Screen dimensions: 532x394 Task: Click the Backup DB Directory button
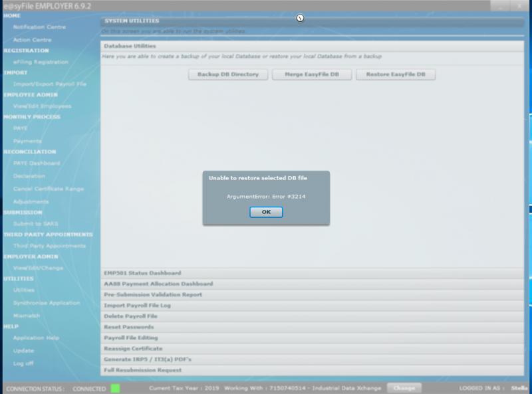(228, 74)
